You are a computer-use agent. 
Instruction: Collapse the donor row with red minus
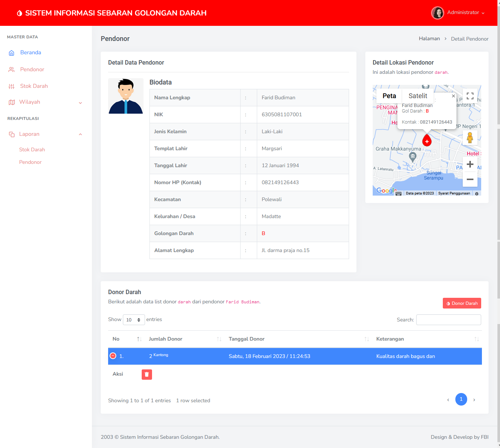[113, 356]
